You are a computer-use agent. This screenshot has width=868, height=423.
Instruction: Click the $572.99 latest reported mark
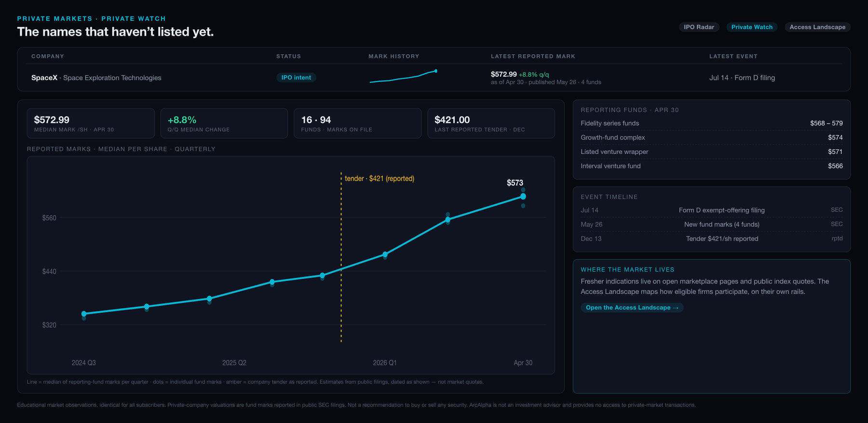tap(503, 74)
